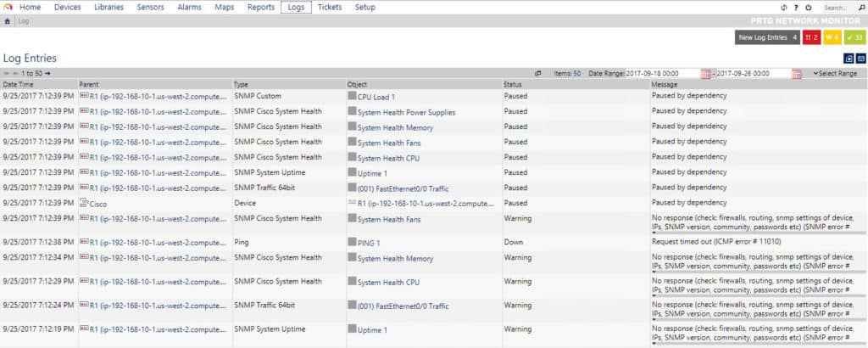Open the help question mark icon
The image size is (868, 348).
pos(796,8)
